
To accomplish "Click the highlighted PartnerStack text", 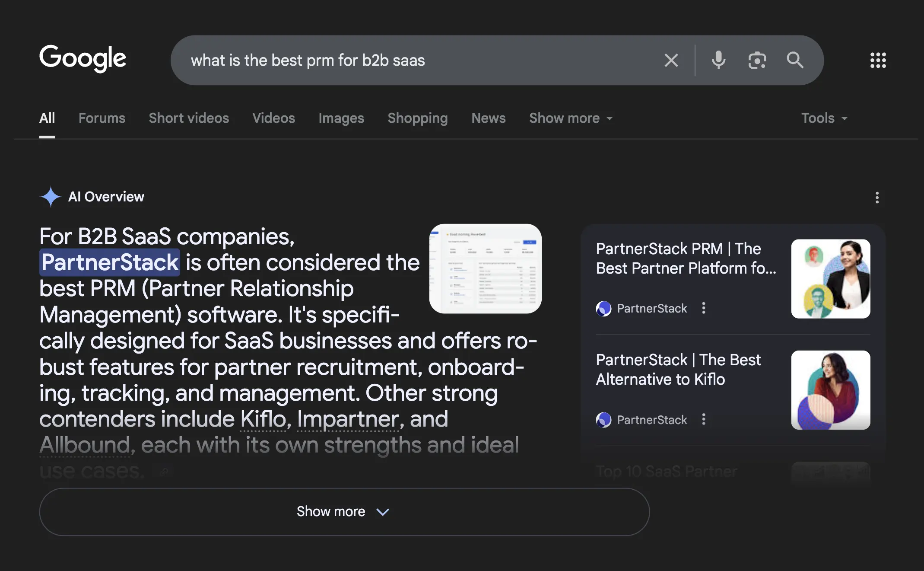I will coord(110,262).
